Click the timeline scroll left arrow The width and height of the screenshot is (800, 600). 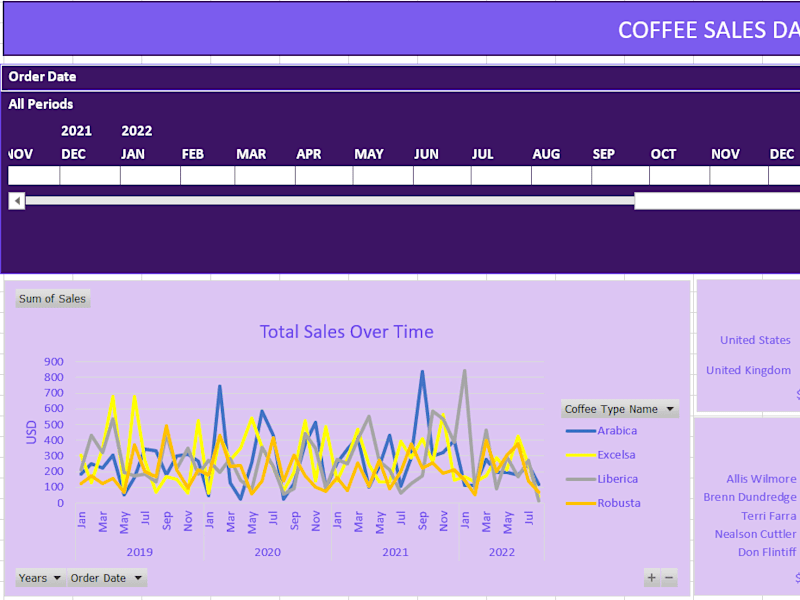pyautogui.click(x=17, y=201)
